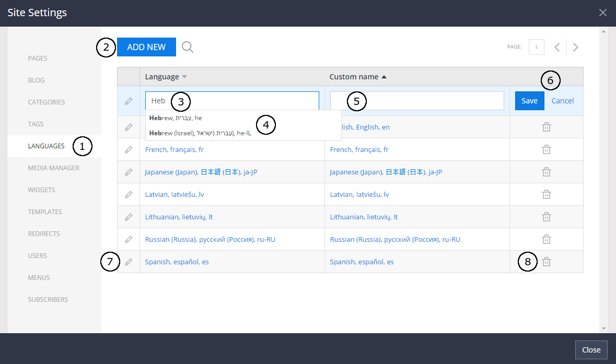Click the edit pencil for Lithuanian

pyautogui.click(x=129, y=216)
